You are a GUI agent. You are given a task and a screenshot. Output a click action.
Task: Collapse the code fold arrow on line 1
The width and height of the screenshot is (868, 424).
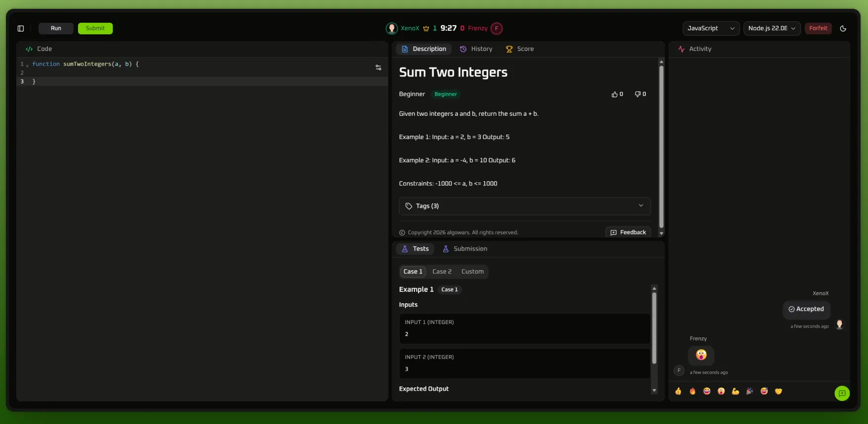point(27,65)
